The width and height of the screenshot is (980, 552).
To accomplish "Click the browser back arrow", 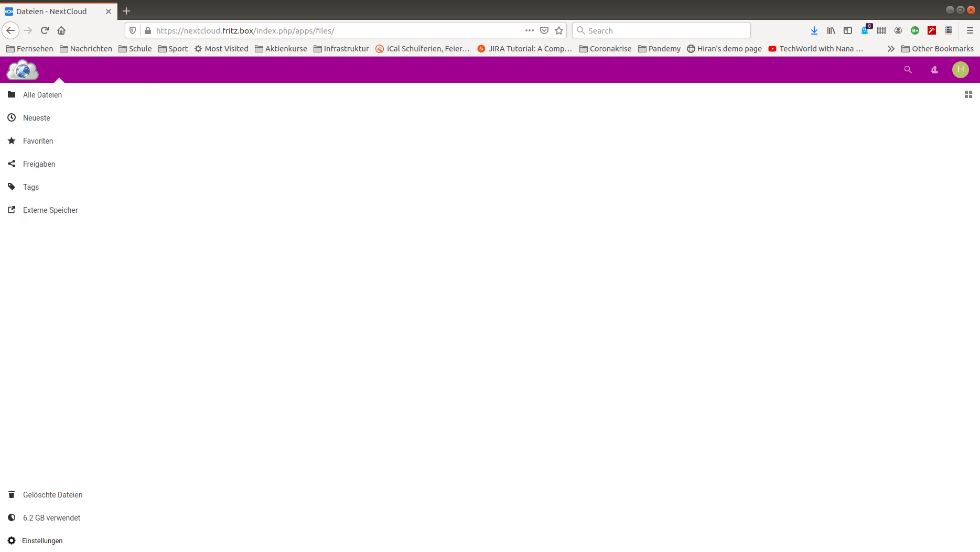I will tap(10, 30).
